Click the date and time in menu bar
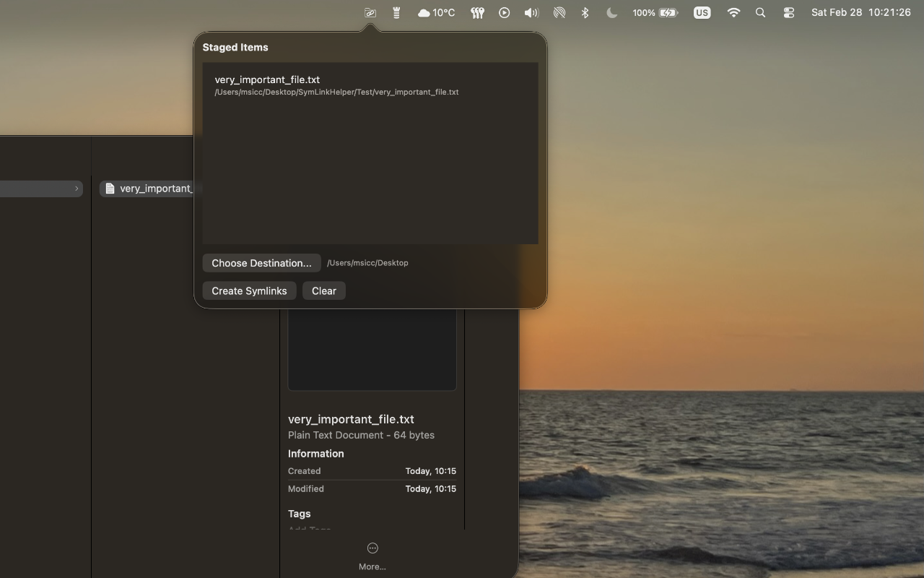This screenshot has height=578, width=924. (859, 12)
